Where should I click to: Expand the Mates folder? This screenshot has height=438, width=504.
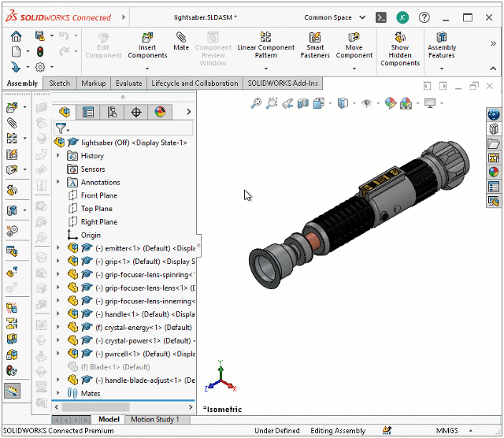coord(58,393)
